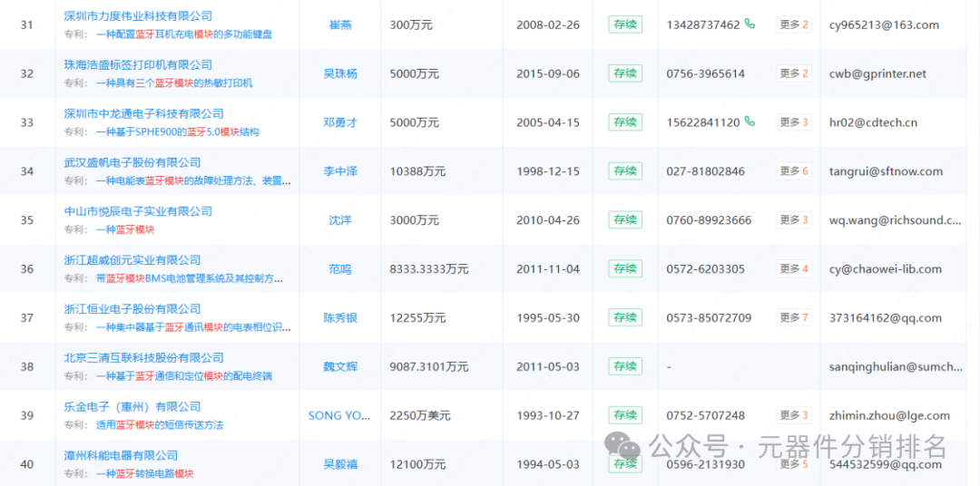The image size is (980, 486).
Task: Select founding date 1998-12-15
Action: (x=548, y=171)
